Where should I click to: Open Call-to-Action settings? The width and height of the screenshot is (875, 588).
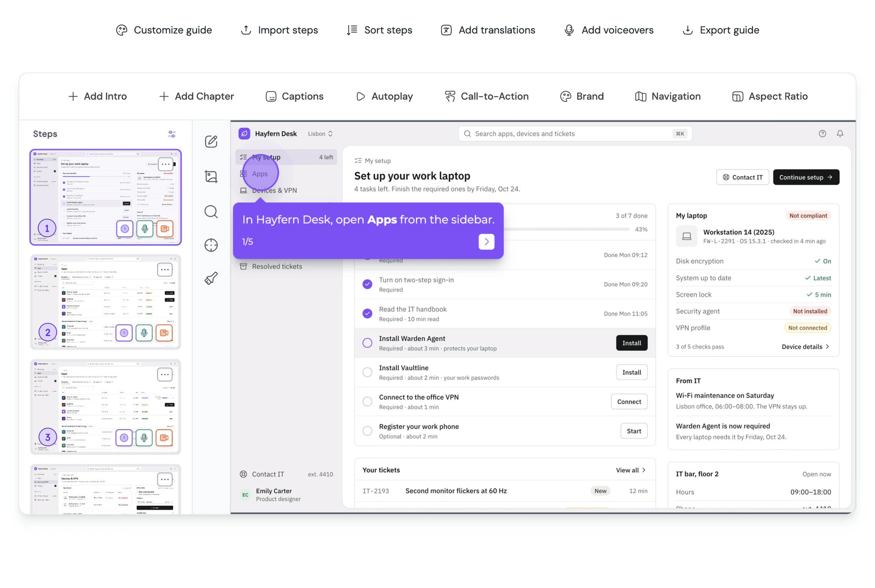point(486,96)
